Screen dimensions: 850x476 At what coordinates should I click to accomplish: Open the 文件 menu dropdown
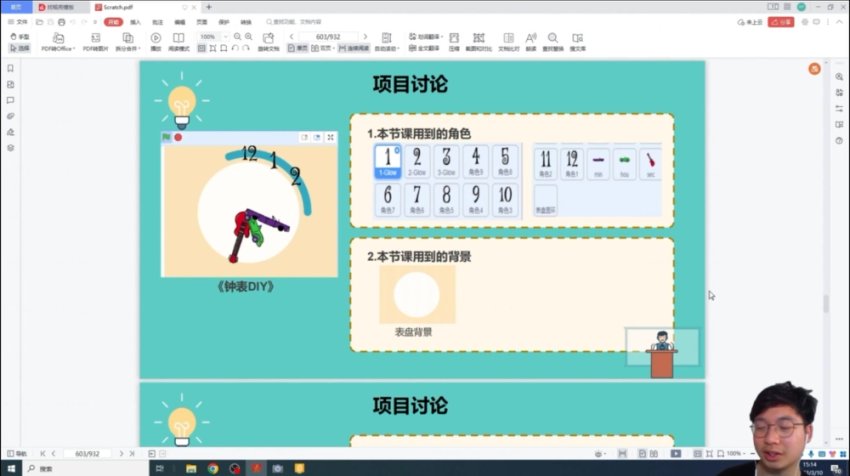click(20, 21)
